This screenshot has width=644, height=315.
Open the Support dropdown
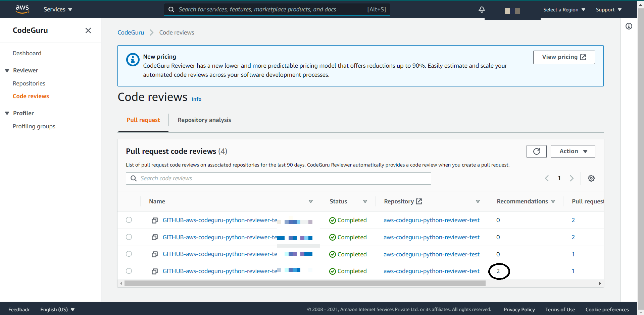click(608, 10)
